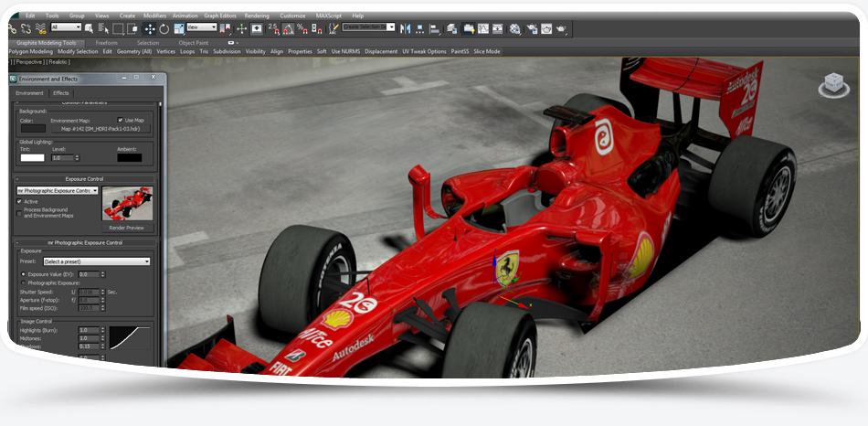Select the Move transform tool
The image size is (868, 426).
pos(149,28)
